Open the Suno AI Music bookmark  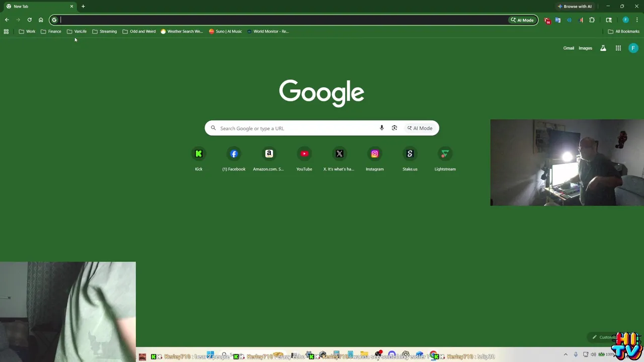click(x=225, y=31)
